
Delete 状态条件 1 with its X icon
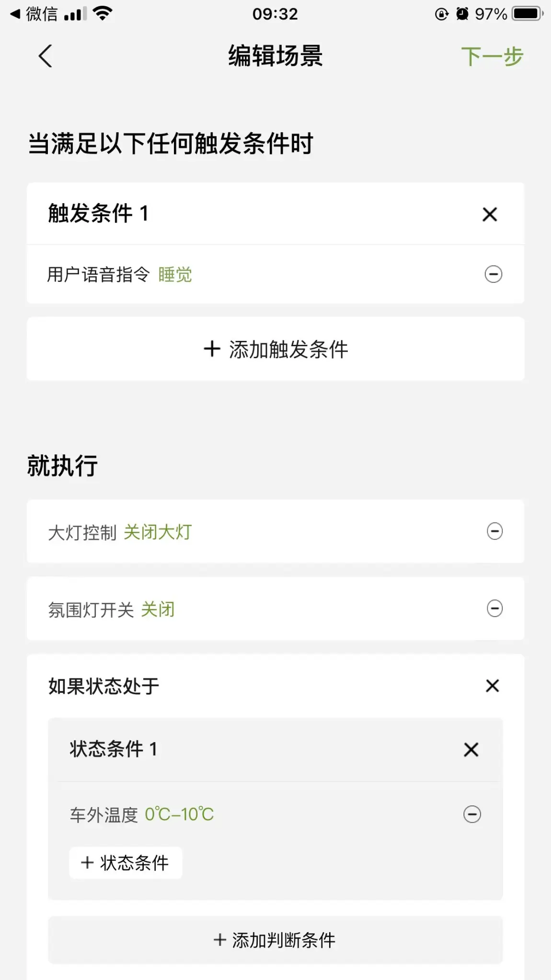471,749
